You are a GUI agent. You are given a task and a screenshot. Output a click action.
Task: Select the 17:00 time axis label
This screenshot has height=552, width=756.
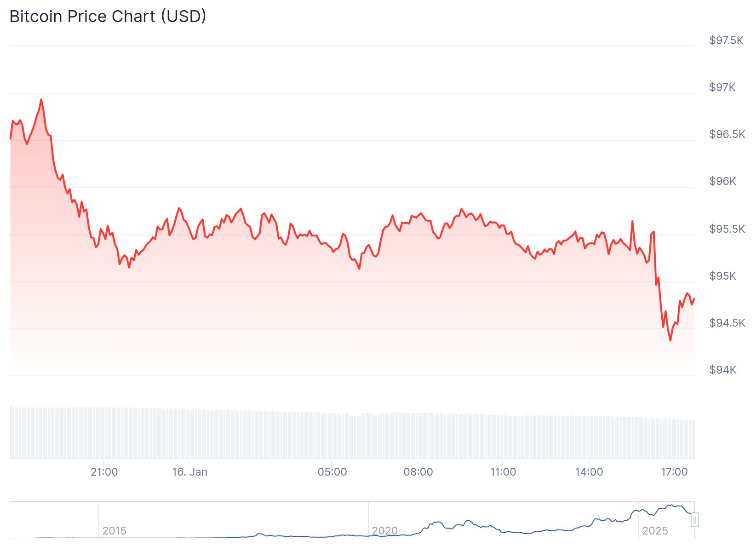point(674,472)
